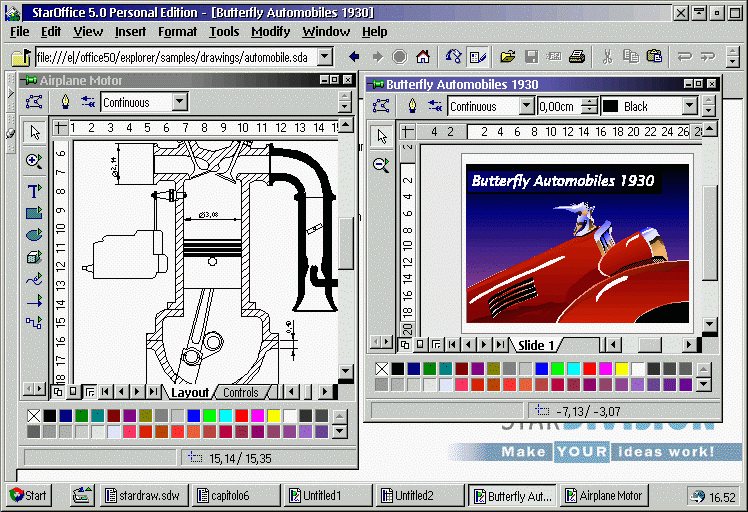Viewport: 748px width, 512px height.
Task: Click the arrow style icon in Butterfly Automobiles window
Action: [x=435, y=105]
